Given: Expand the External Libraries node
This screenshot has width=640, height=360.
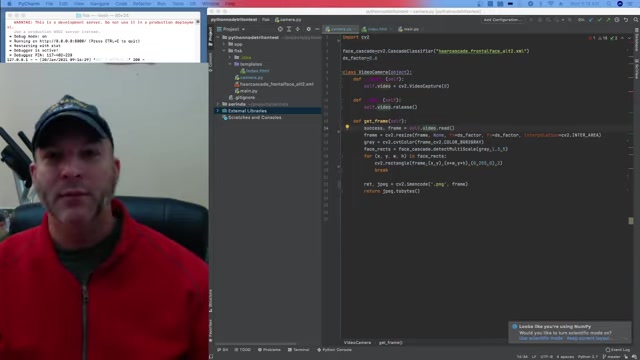Looking at the screenshot, I should pos(218,111).
